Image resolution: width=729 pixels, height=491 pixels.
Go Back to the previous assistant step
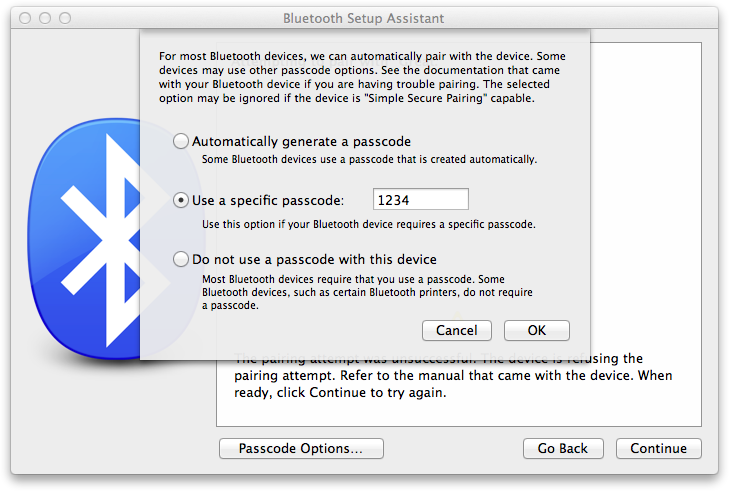[563, 448]
